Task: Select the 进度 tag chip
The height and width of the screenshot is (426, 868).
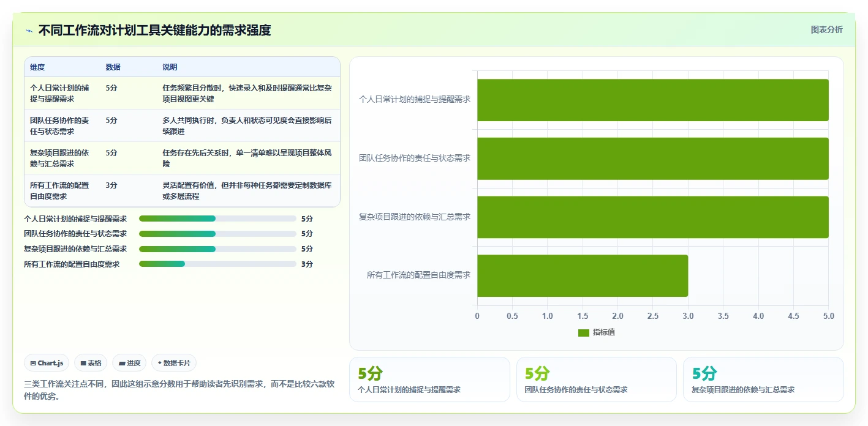Action: (x=129, y=363)
